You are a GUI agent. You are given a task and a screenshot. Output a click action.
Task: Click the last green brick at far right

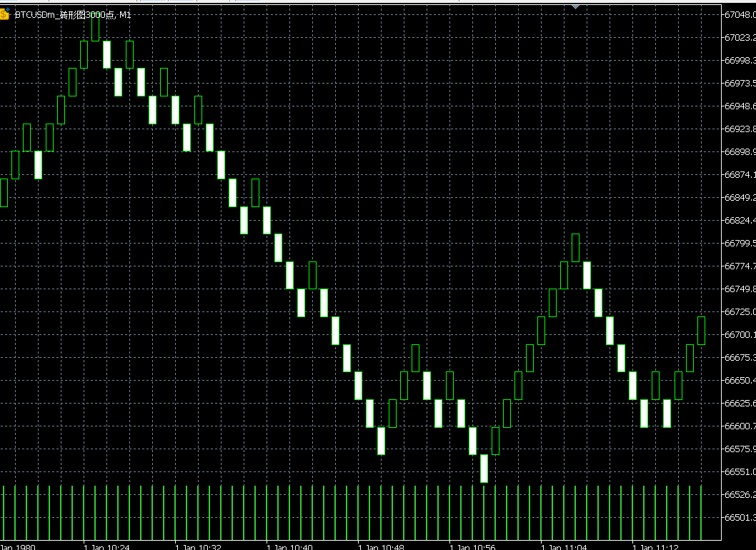701,331
